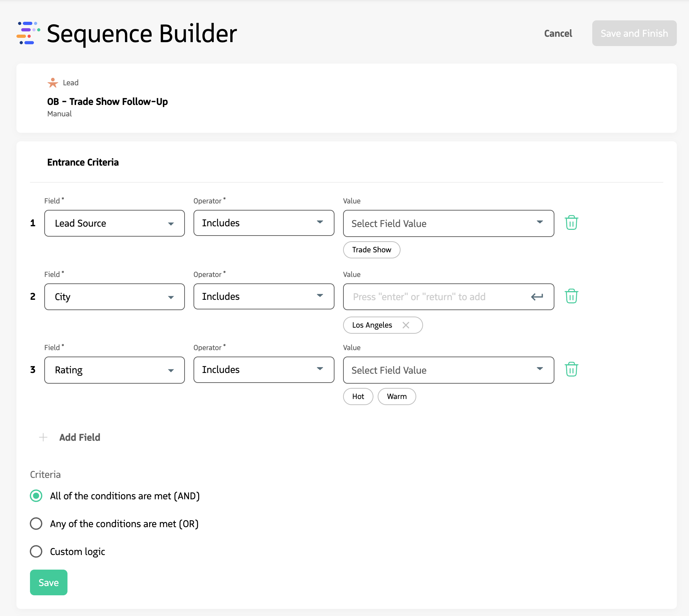The width and height of the screenshot is (689, 616).
Task: Open the City field dropdown
Action: point(171,297)
